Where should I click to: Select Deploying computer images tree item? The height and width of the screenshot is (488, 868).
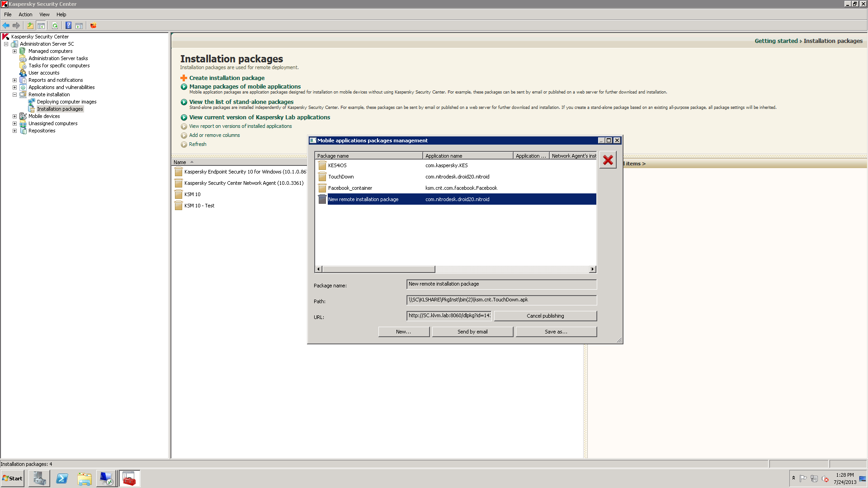66,102
